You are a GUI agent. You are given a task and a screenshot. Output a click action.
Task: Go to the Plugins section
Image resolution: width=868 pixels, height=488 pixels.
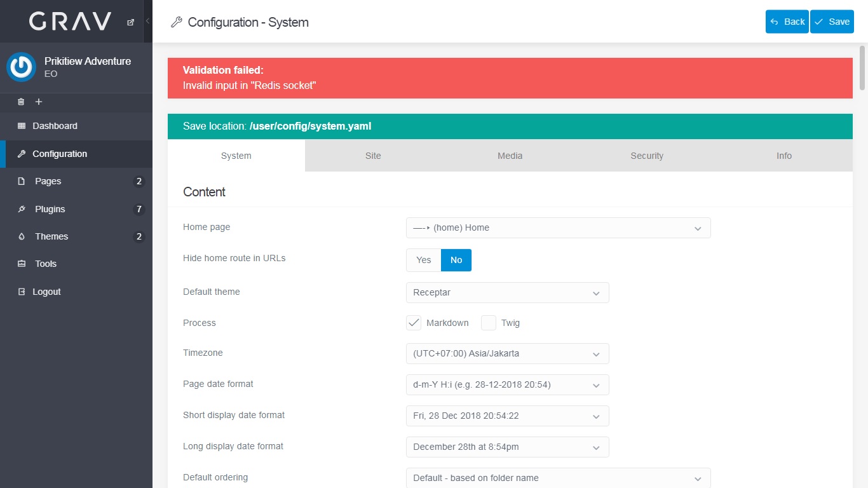[x=76, y=209]
